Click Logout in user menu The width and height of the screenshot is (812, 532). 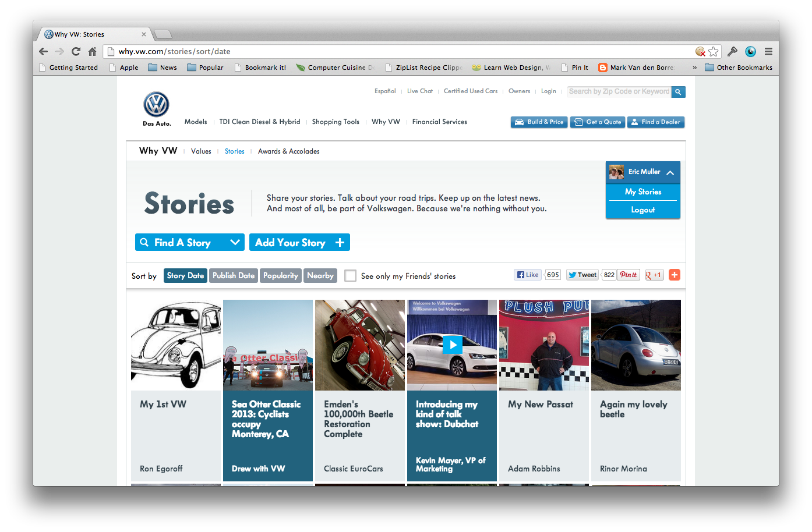[643, 210]
